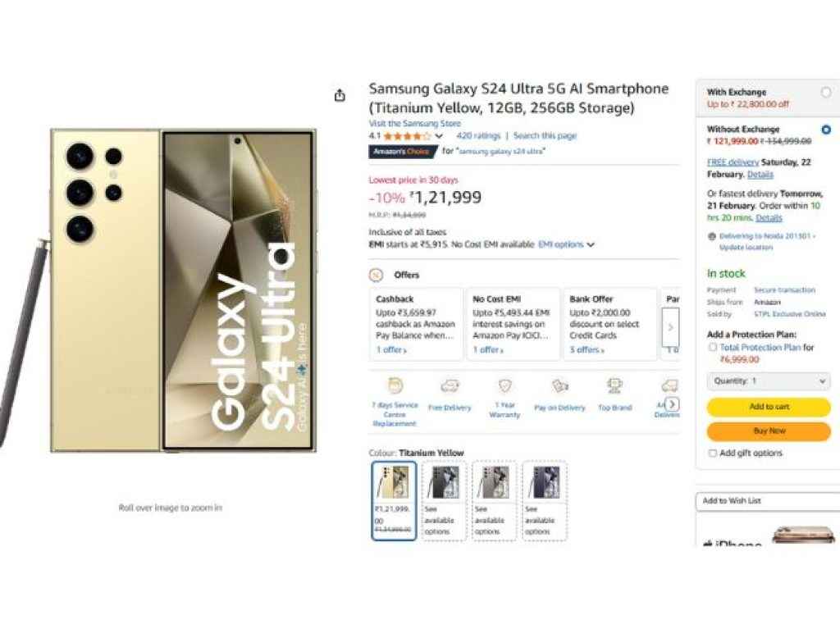
Task: Select the Titanium Yellow colour swatch
Action: point(394,500)
